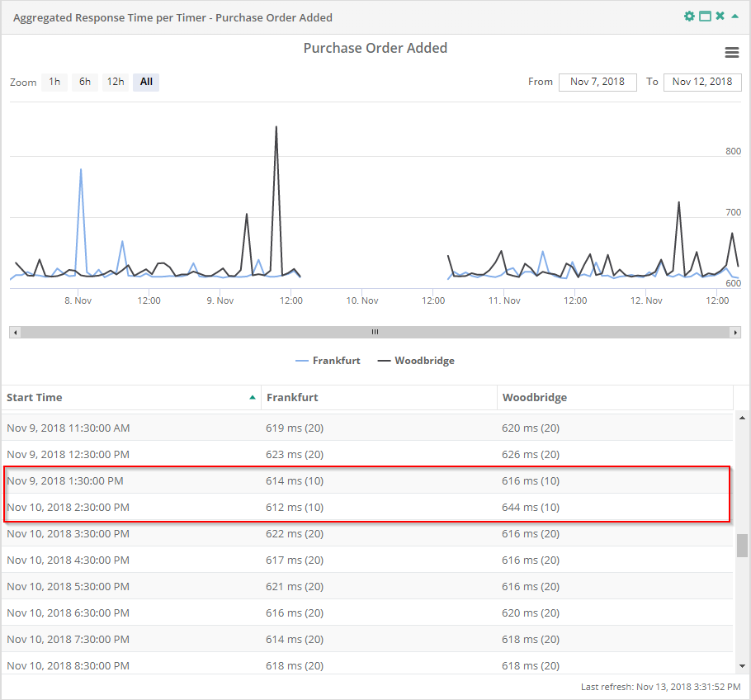Open the From date field showing Nov 7, 2018
Screen dimensions: 751x700
tap(597, 82)
